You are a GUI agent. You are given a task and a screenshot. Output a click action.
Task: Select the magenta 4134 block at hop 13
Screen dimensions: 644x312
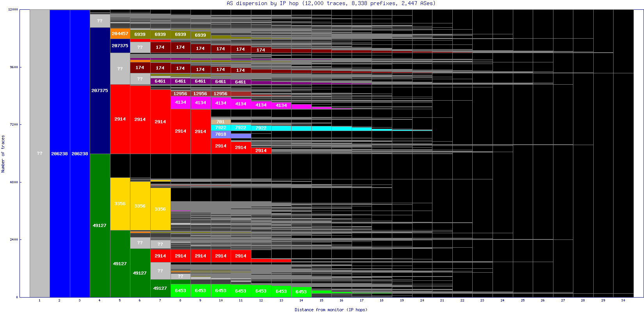click(x=281, y=105)
